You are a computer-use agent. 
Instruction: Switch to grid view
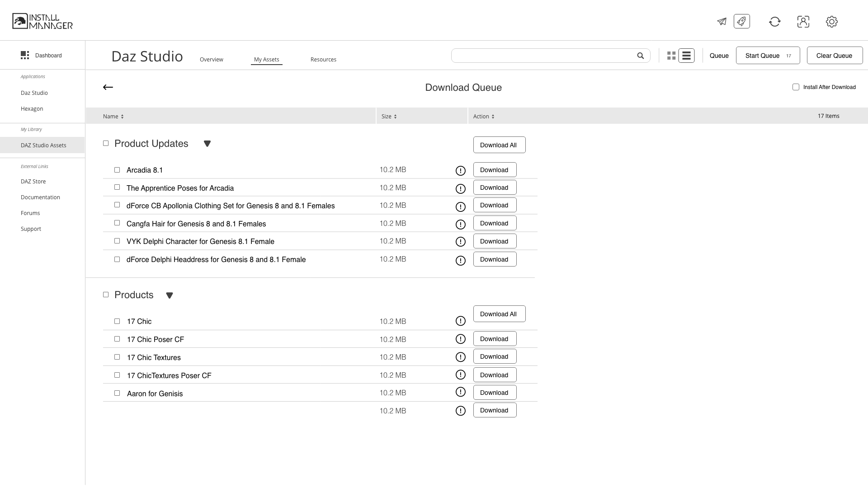(671, 56)
